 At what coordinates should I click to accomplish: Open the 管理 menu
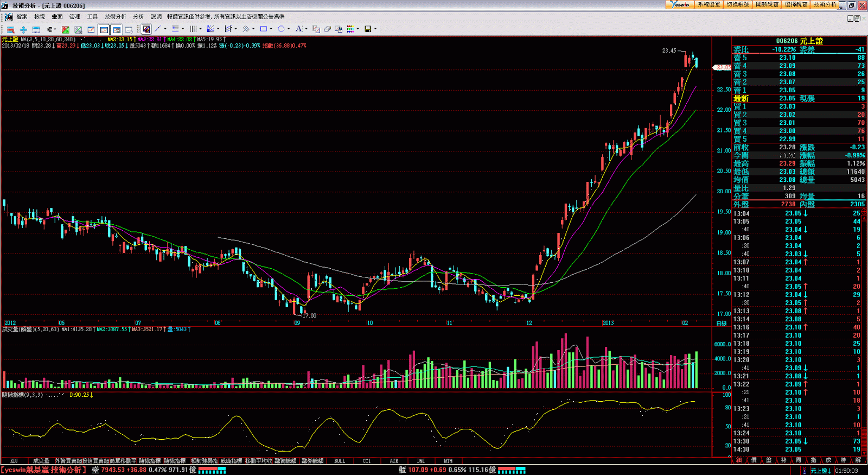click(x=75, y=17)
